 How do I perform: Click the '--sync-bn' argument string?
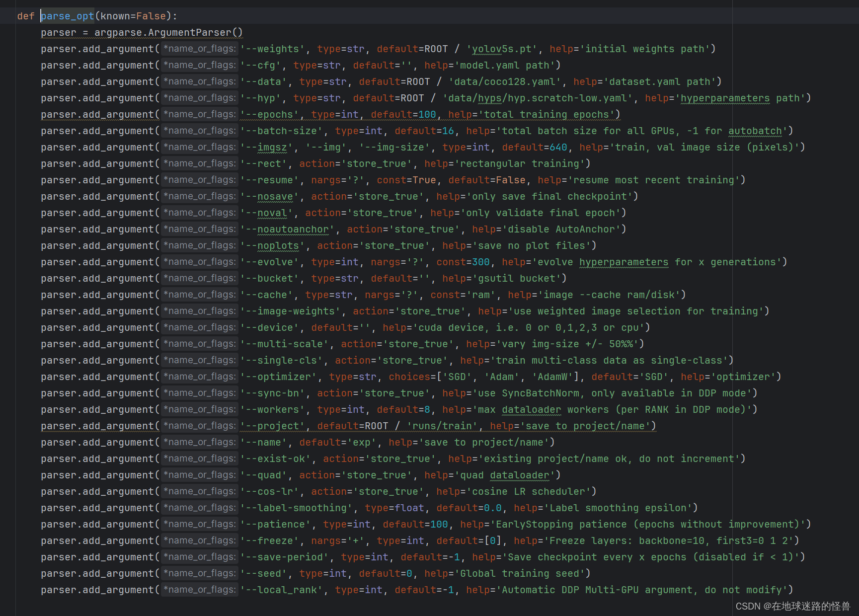pyautogui.click(x=273, y=393)
